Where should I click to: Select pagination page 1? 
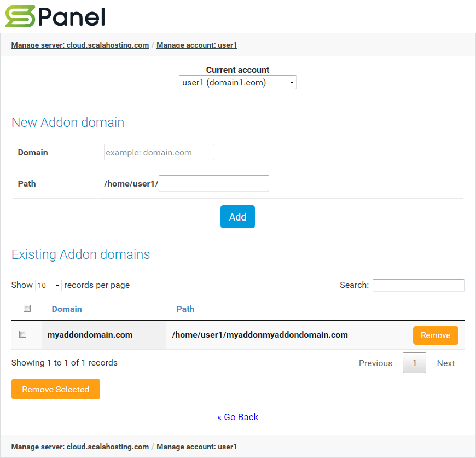pyautogui.click(x=414, y=363)
